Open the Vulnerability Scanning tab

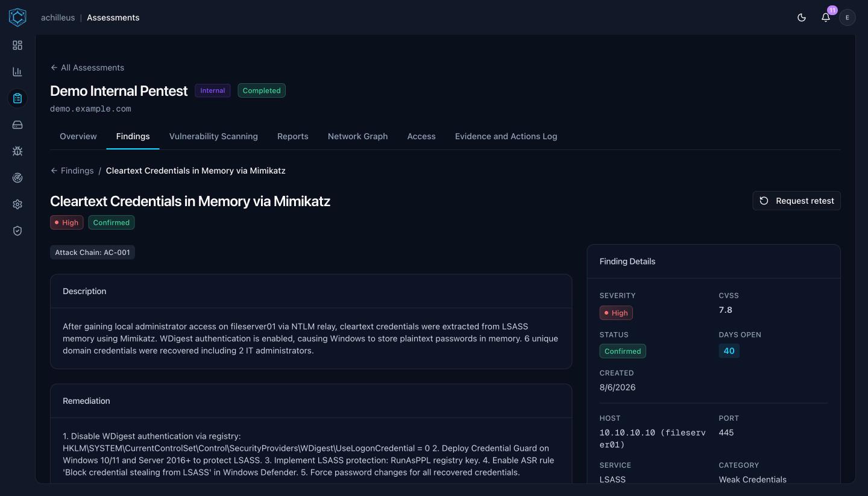213,136
